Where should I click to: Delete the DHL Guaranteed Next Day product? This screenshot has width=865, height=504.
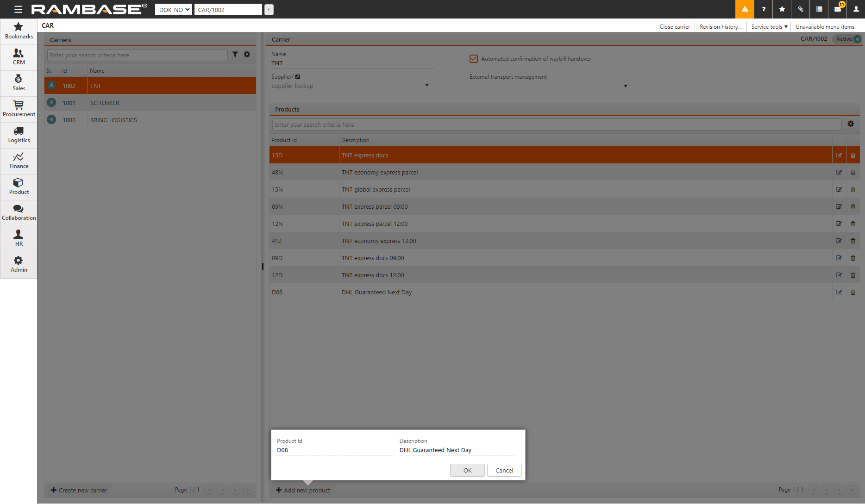853,292
